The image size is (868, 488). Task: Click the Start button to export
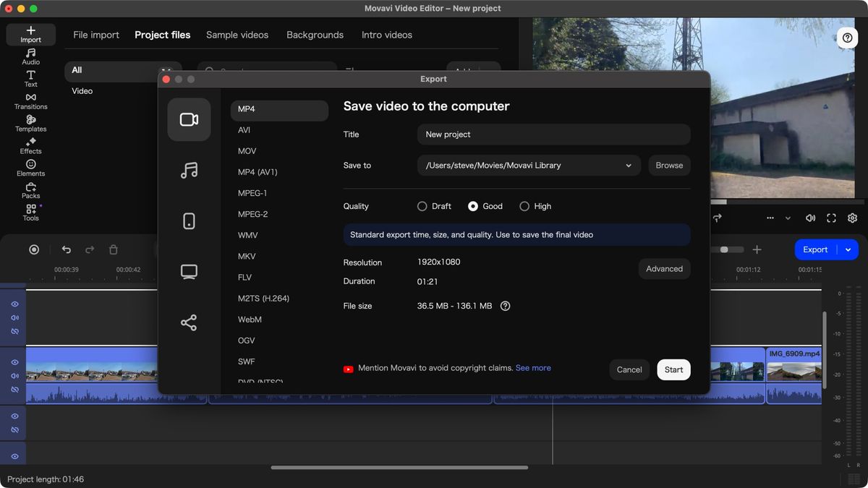click(673, 369)
